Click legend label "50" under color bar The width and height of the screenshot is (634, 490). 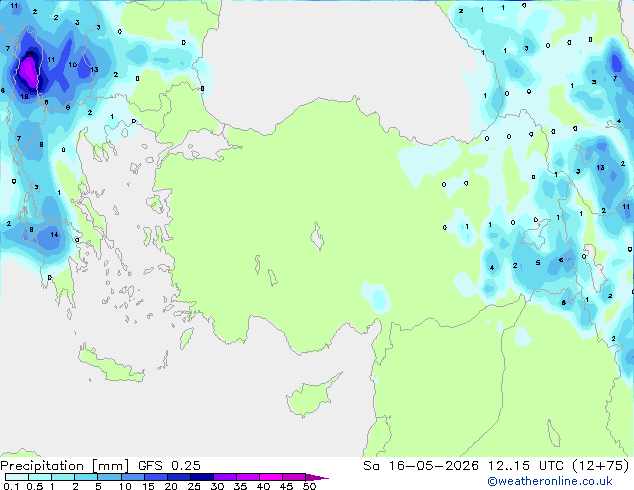coord(309,486)
